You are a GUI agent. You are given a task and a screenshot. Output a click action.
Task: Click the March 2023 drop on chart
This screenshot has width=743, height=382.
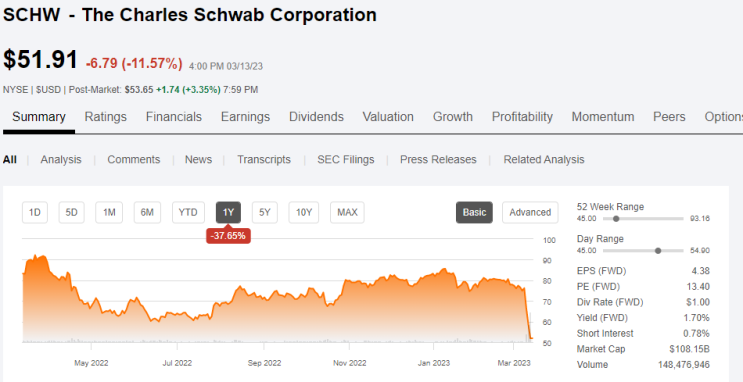tap(527, 313)
